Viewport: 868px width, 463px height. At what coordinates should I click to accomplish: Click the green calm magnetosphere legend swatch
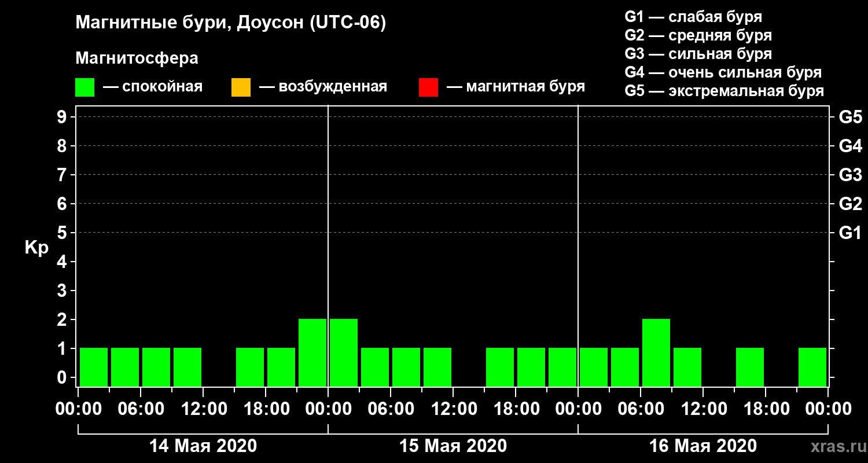pos(84,87)
